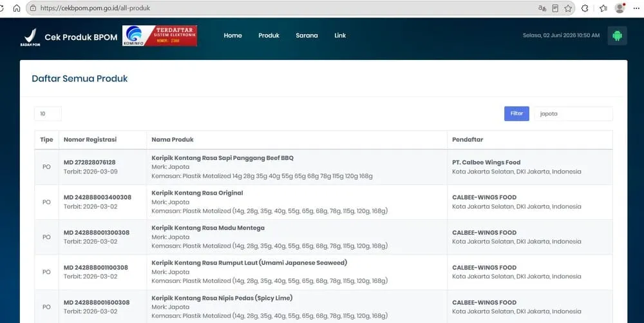Open the rows-per-page selector showing 10
Viewport: 644px width, 323px height.
coord(48,113)
